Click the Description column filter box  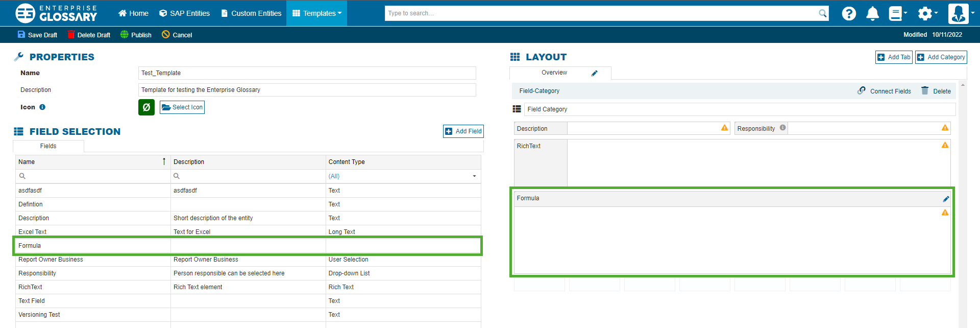pos(248,176)
